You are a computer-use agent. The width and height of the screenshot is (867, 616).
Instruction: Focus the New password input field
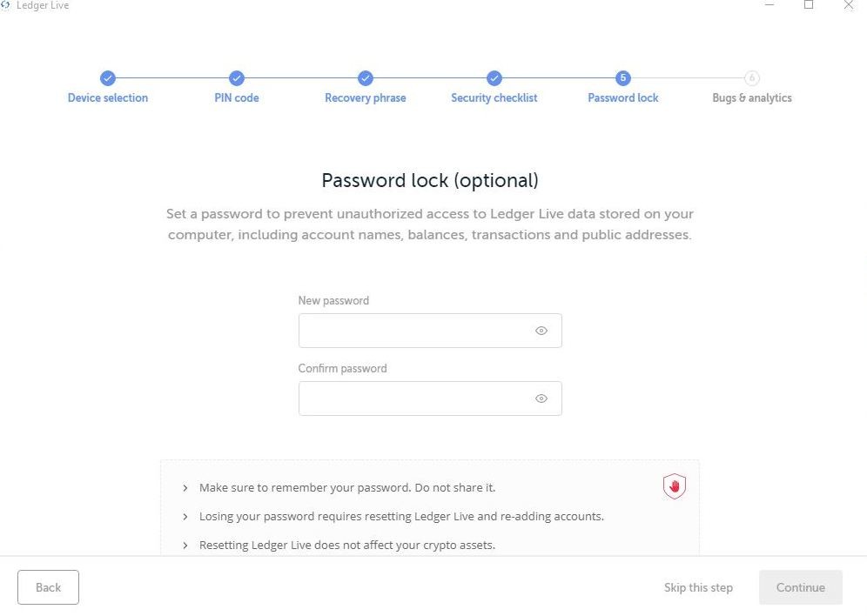point(413,331)
